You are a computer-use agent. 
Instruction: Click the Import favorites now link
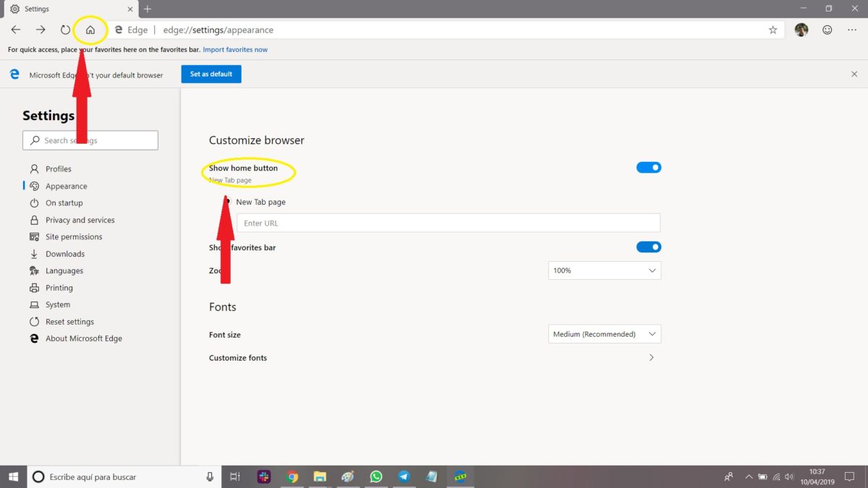pyautogui.click(x=235, y=50)
